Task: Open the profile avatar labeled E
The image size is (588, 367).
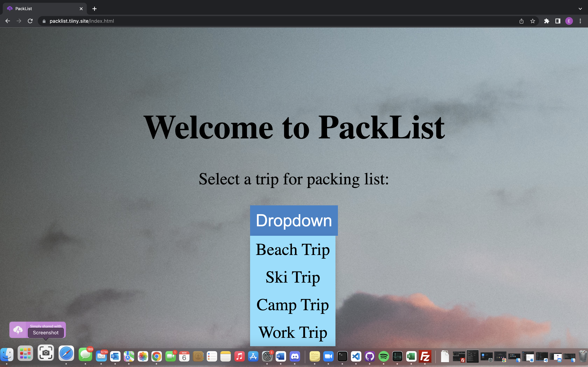Action: click(x=569, y=21)
